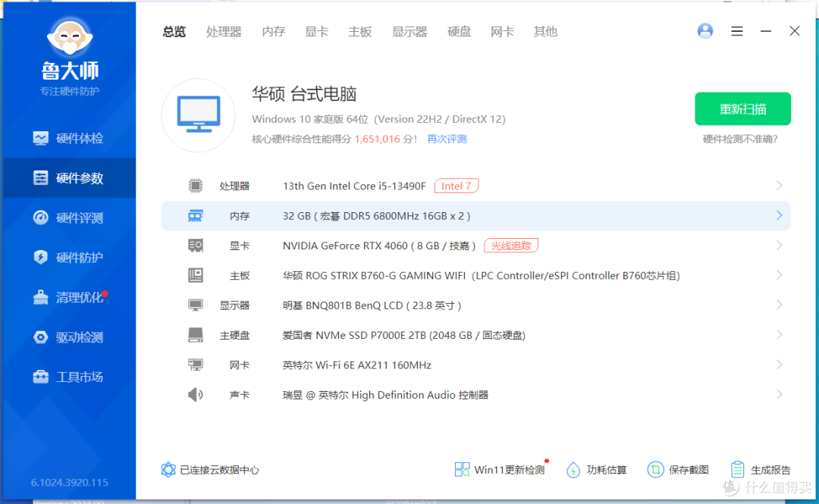Screen dimensions: 819x504
Task: Switch to the 显示器 tab
Action: pyautogui.click(x=409, y=32)
